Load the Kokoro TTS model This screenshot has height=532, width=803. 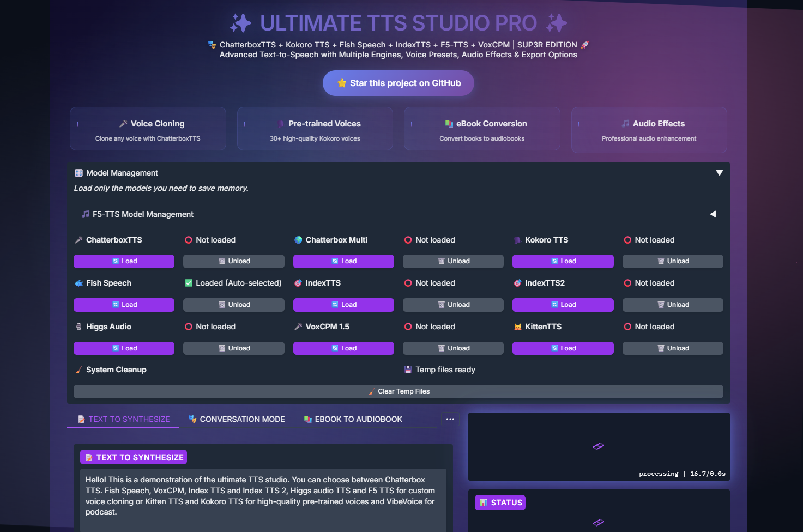pos(563,261)
